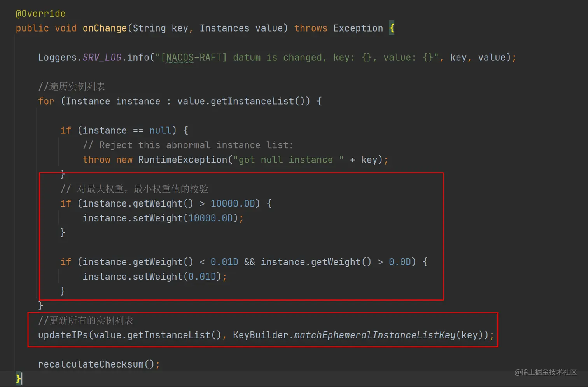Click the "got null instance " string literal

(288, 160)
